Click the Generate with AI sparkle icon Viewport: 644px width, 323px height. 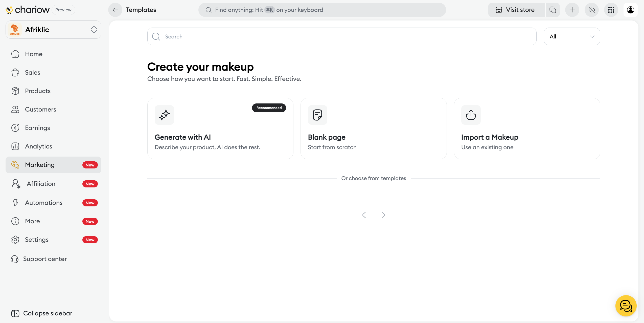click(164, 115)
